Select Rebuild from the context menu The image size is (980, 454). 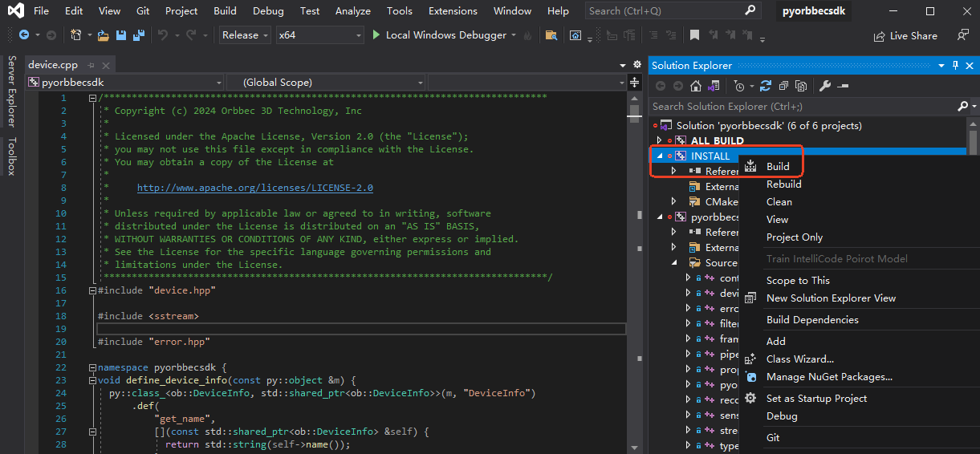point(783,184)
